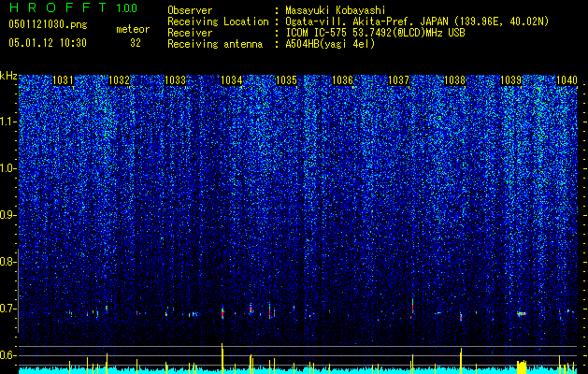
Task: Click the 1038 time marker
Action: (x=454, y=80)
